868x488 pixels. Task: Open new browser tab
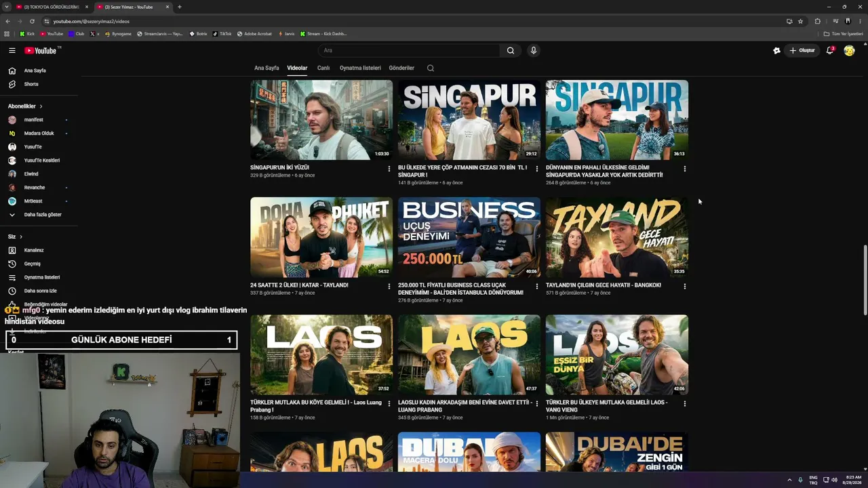pos(179,7)
